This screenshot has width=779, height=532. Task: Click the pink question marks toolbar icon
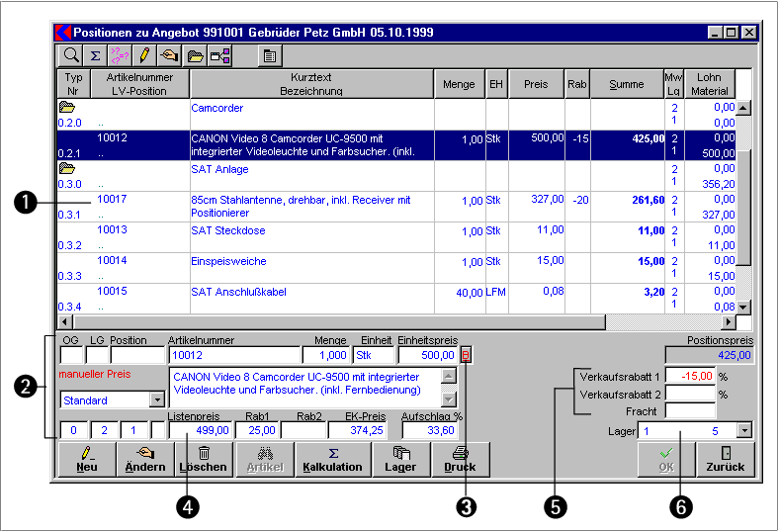(120, 55)
